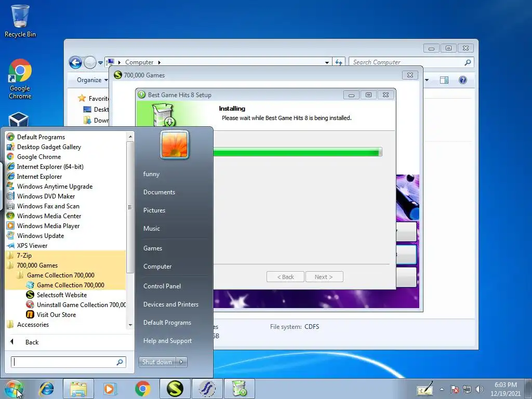Refresh the Computer window address bar
The width and height of the screenshot is (532, 399).
[x=338, y=62]
